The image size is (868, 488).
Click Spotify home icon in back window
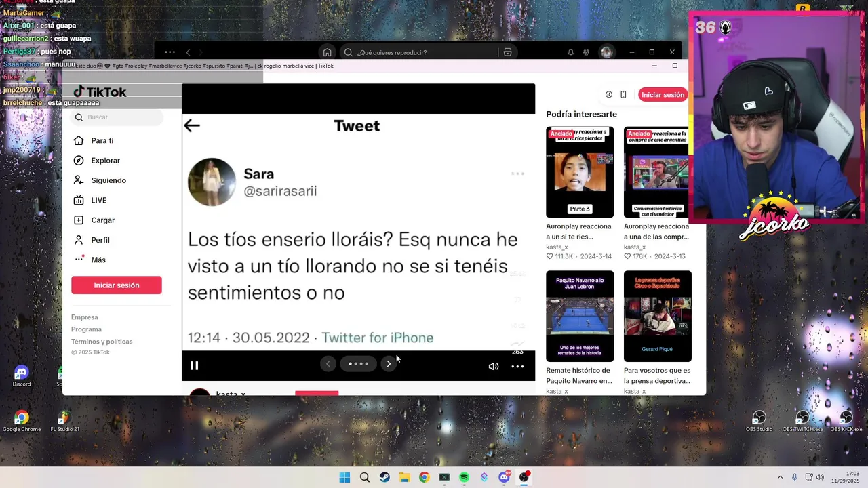(328, 52)
